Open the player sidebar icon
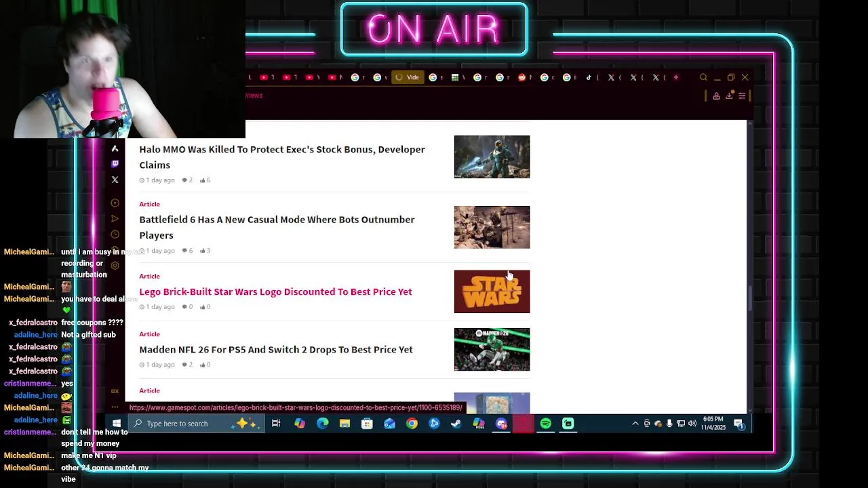The height and width of the screenshot is (488, 868). coord(115,203)
